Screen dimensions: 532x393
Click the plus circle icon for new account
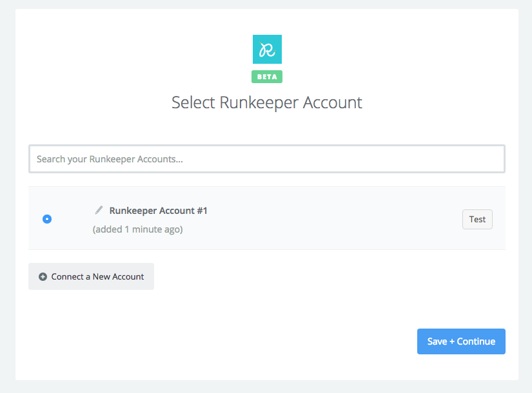[x=43, y=276]
